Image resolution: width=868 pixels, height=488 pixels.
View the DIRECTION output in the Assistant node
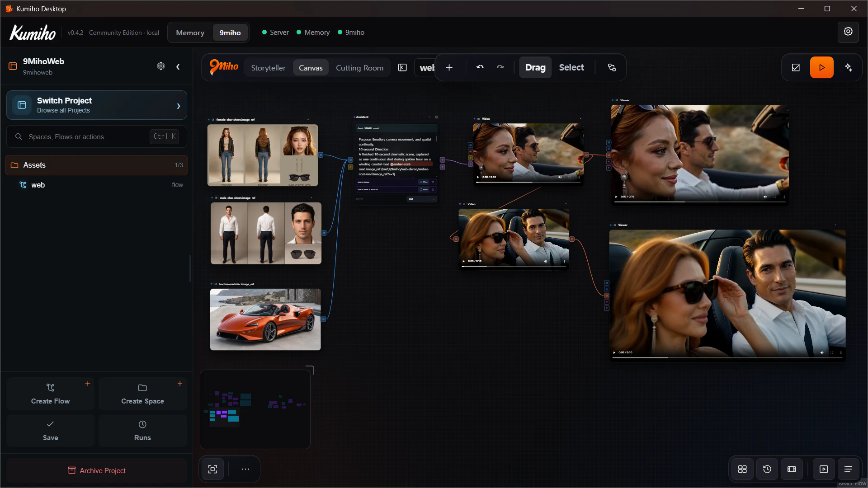423,182
